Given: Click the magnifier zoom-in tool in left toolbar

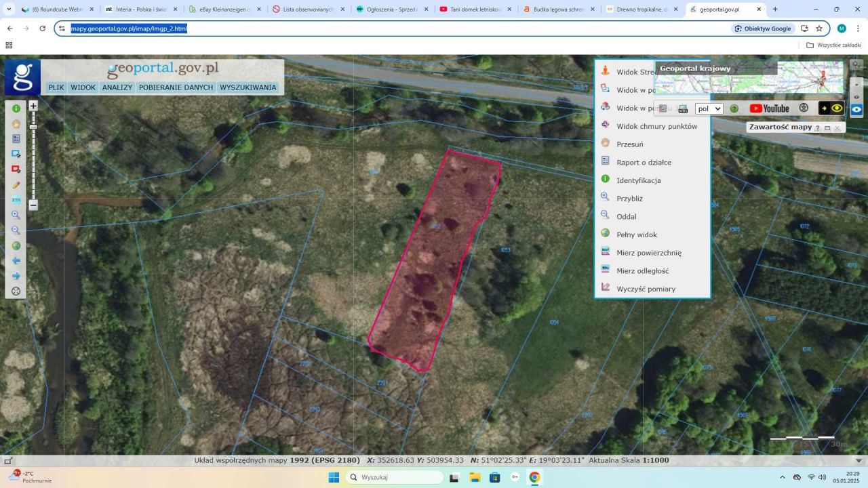Looking at the screenshot, I should coord(16,215).
